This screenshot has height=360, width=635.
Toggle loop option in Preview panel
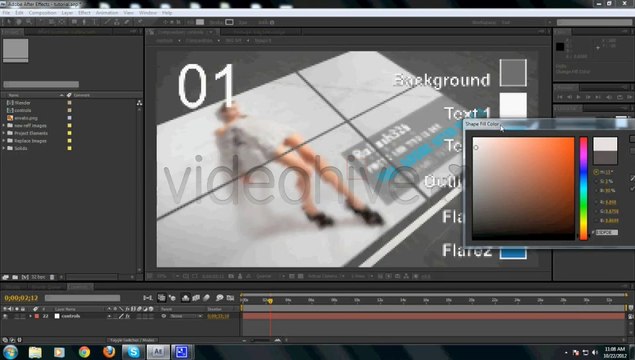619,97
